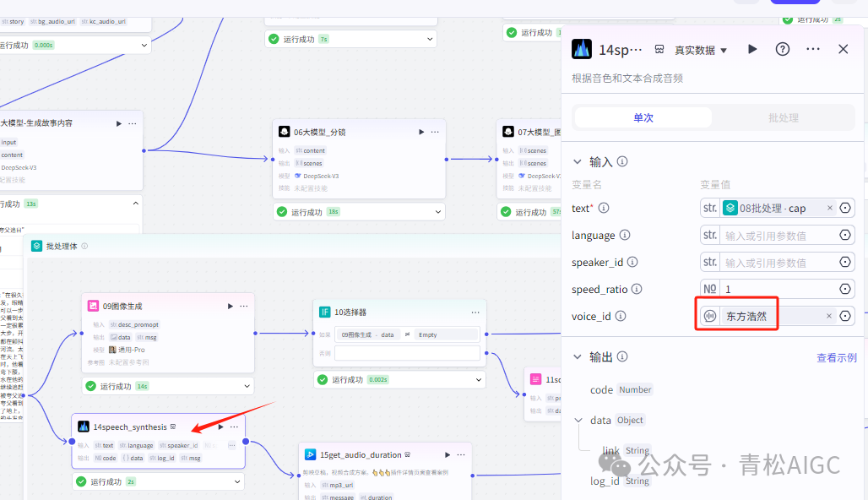868x500 pixels.
Task: Open the 真实数据 dropdown
Action: (700, 50)
